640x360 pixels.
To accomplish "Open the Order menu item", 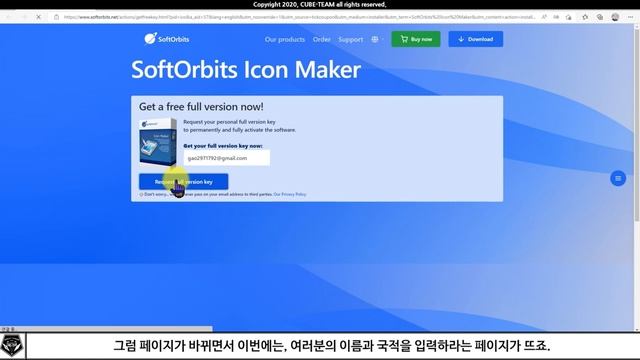I will tap(321, 39).
